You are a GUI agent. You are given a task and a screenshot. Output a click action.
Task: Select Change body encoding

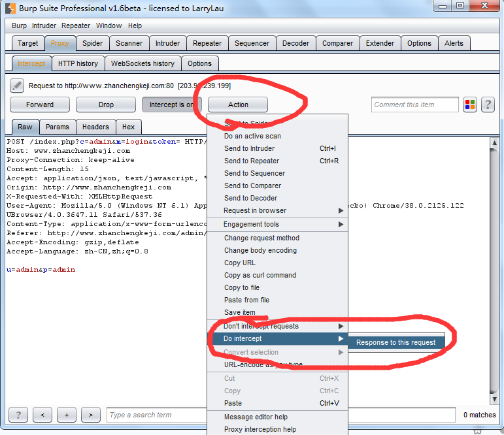(278, 250)
